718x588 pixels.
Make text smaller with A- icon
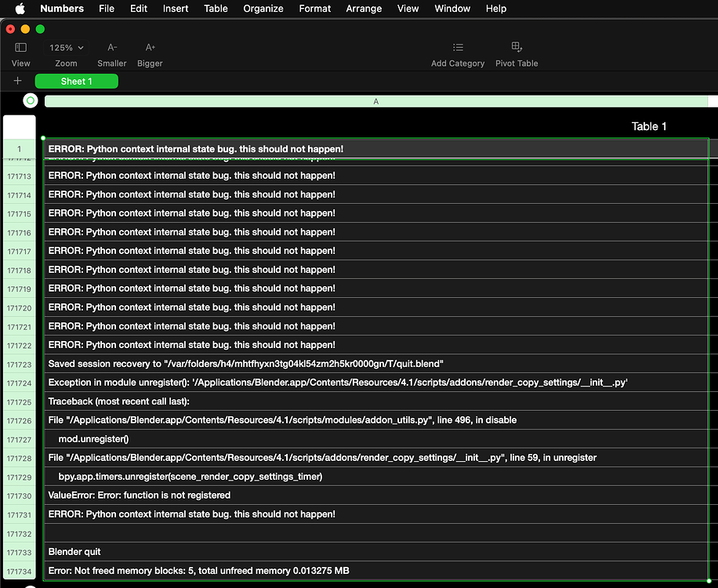click(x=112, y=47)
